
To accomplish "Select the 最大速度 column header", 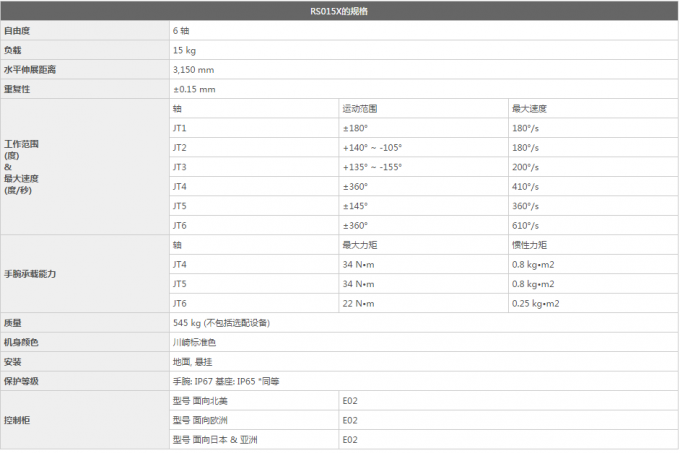I will point(528,108).
